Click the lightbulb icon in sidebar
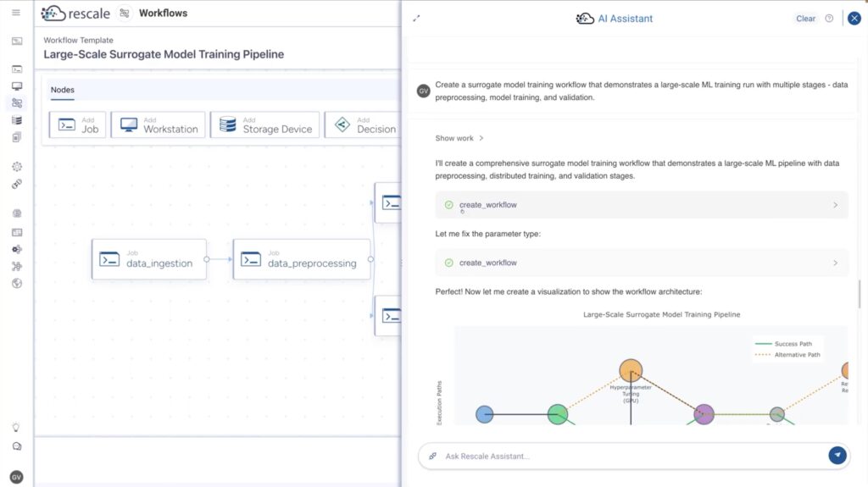This screenshot has width=868, height=487. (x=16, y=427)
